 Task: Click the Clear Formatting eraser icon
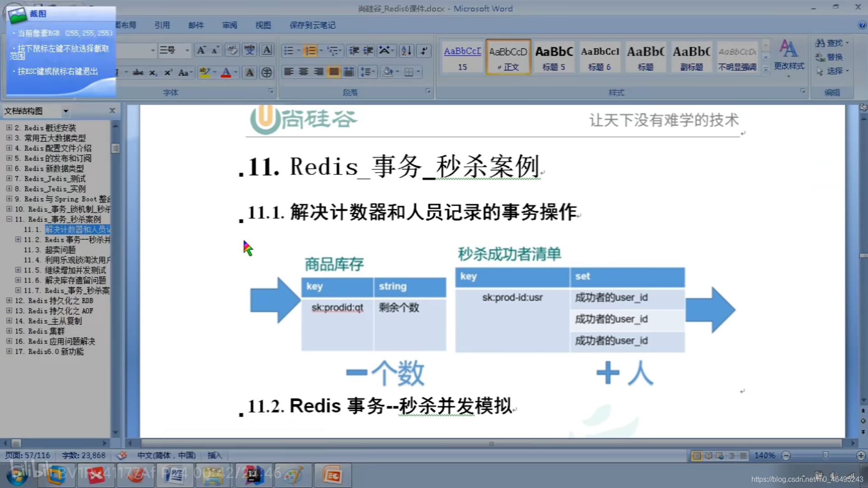pos(232,51)
